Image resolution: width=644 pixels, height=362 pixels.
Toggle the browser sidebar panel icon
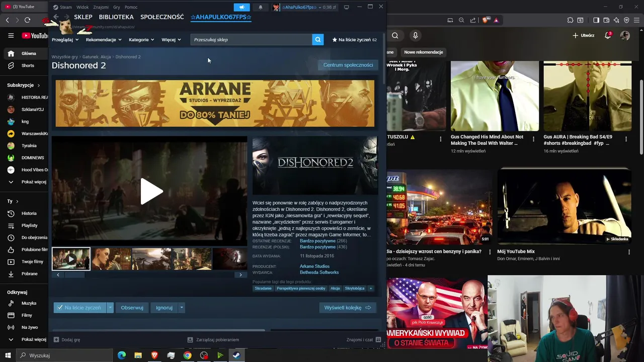click(596, 20)
